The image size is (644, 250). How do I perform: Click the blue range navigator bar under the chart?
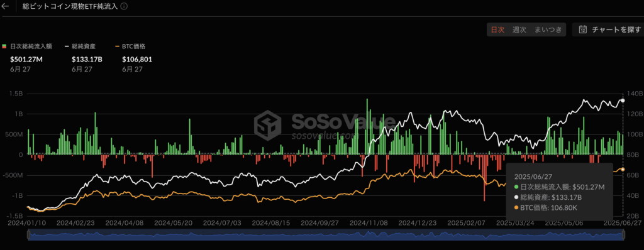coord(326,235)
